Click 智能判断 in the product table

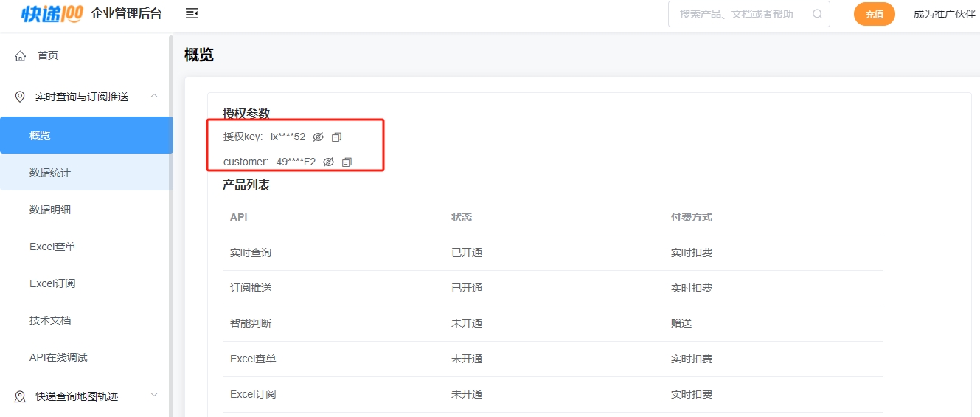tap(251, 323)
